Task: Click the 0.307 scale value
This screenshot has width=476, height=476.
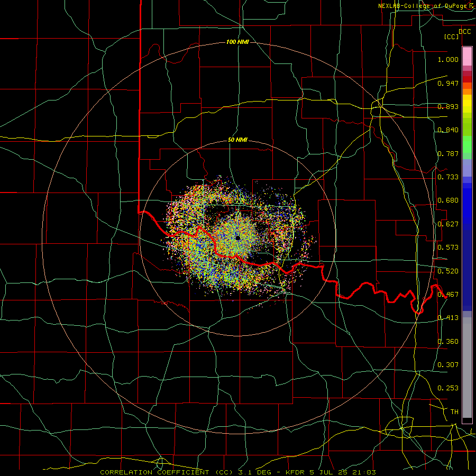Action: tap(448, 365)
